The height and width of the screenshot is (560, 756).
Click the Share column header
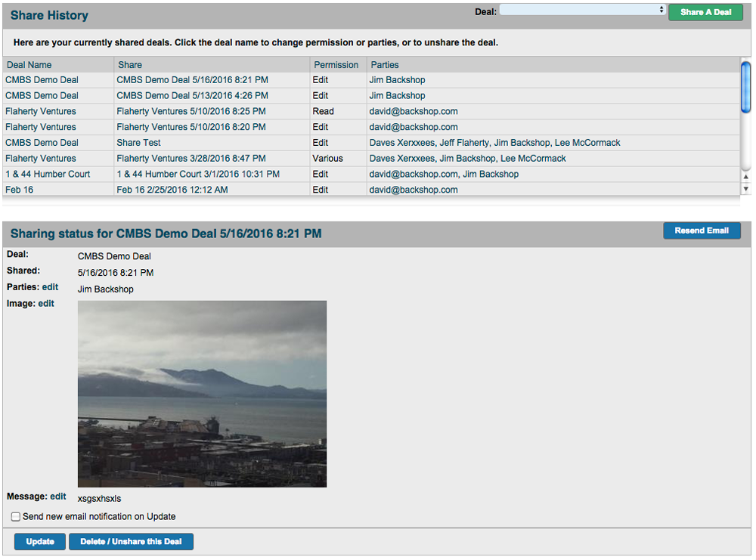pos(130,64)
